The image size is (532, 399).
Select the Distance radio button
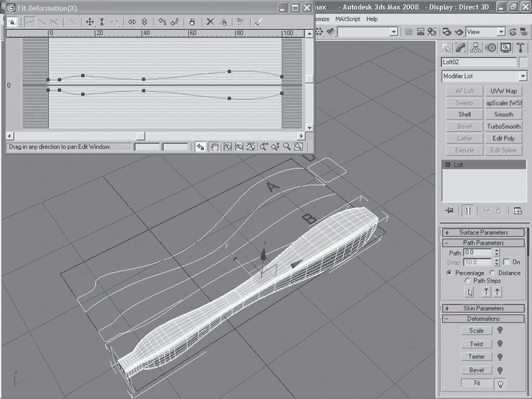click(x=493, y=273)
